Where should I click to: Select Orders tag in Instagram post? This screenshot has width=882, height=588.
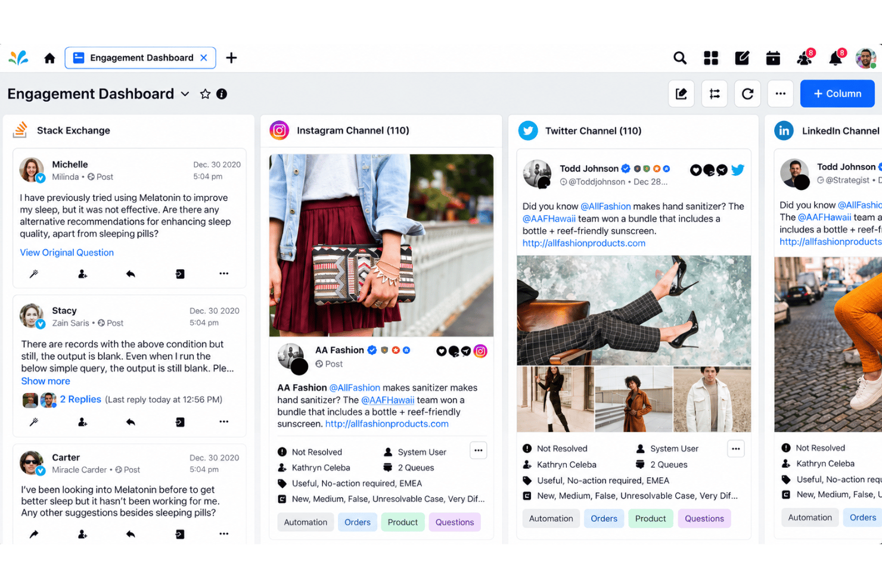[x=358, y=522]
